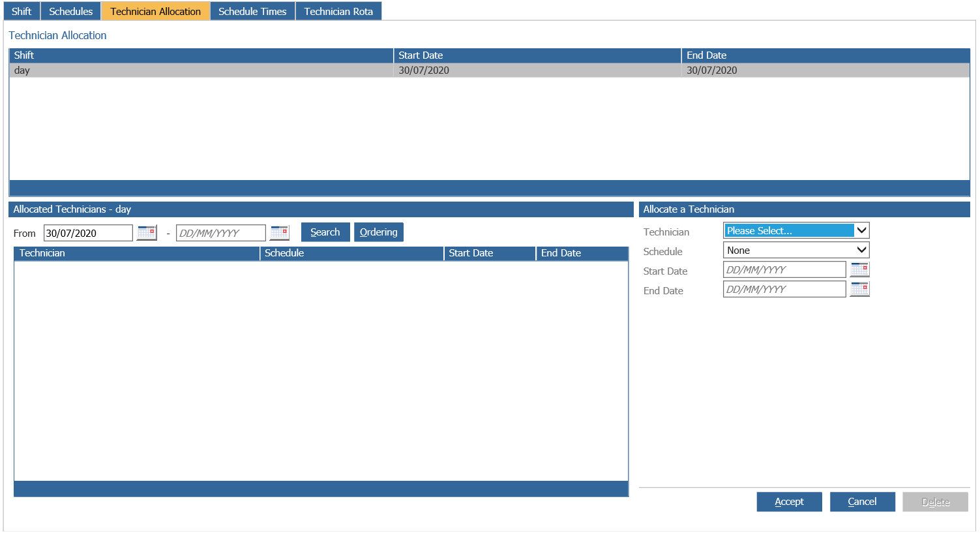This screenshot has height=533, width=980.
Task: Focus the allocation Start Date input
Action: 784,269
